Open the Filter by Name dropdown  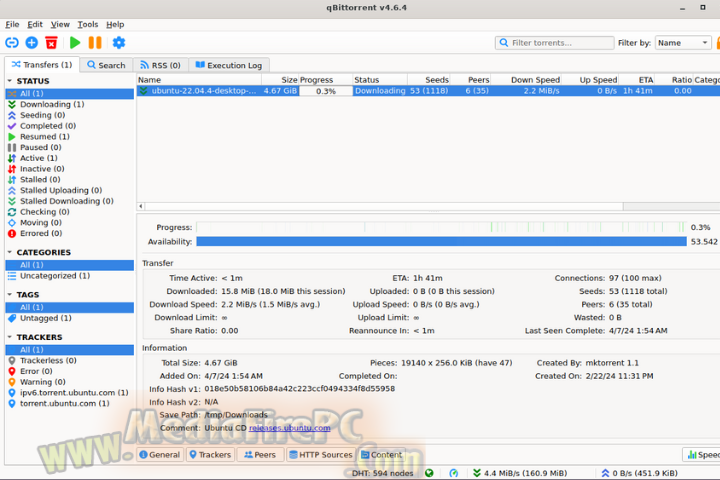(683, 43)
